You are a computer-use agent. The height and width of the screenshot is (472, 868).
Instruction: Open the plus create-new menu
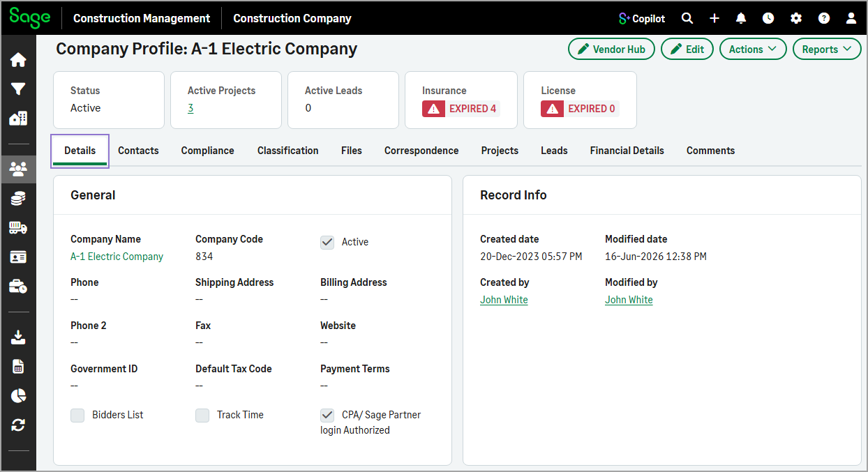click(714, 18)
